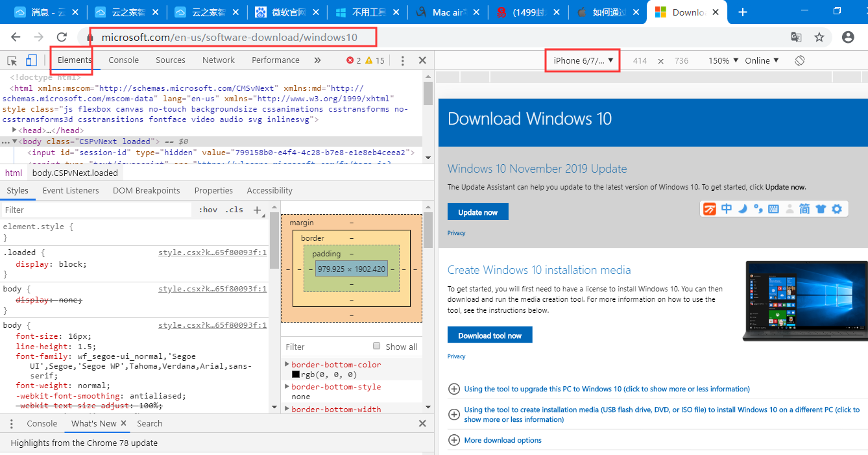Select the Elements tab

tap(75, 60)
